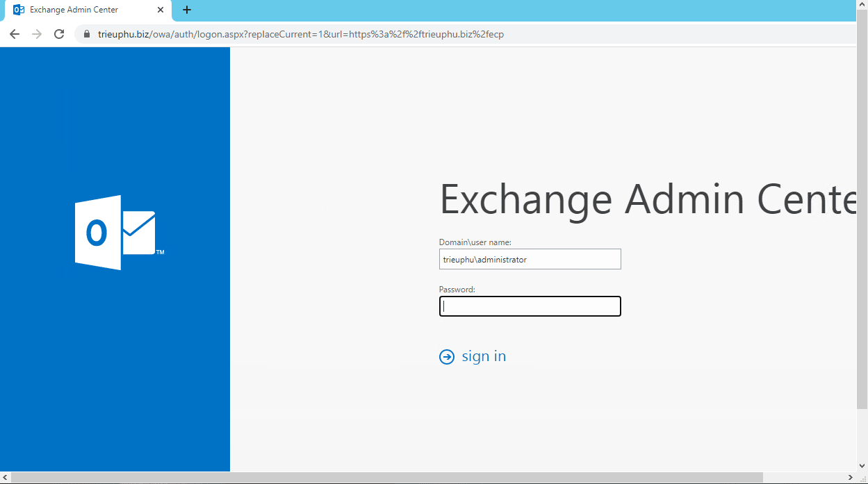The height and width of the screenshot is (484, 868).
Task: Click the browser Forward arrow
Action: click(37, 34)
